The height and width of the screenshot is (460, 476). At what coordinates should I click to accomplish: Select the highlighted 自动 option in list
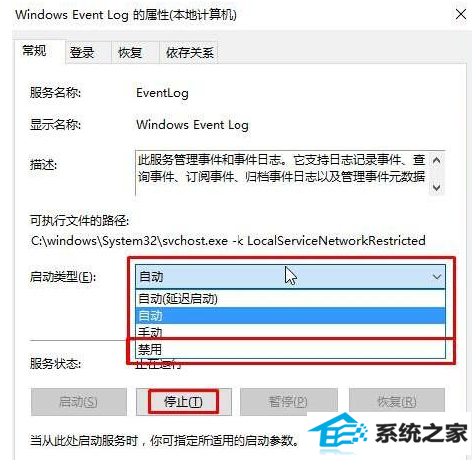coord(290,315)
